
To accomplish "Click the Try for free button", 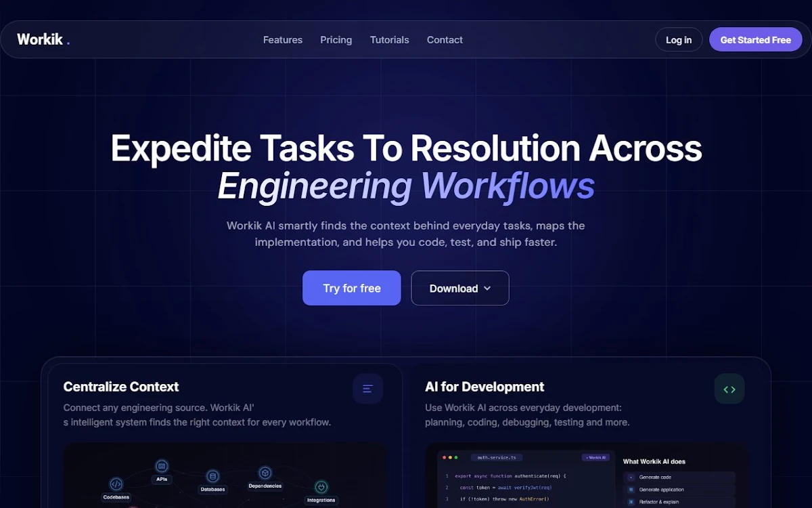I will pyautogui.click(x=352, y=288).
